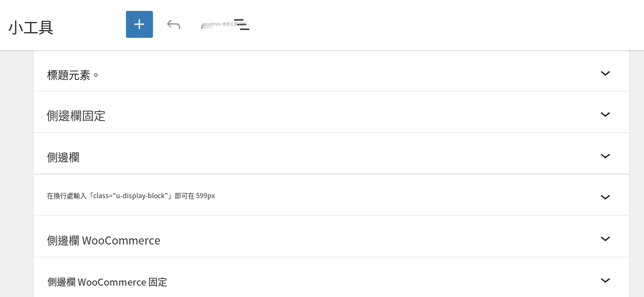Select the 標題元素。 widget area title
Image resolution: width=644 pixels, height=297 pixels.
click(x=73, y=75)
